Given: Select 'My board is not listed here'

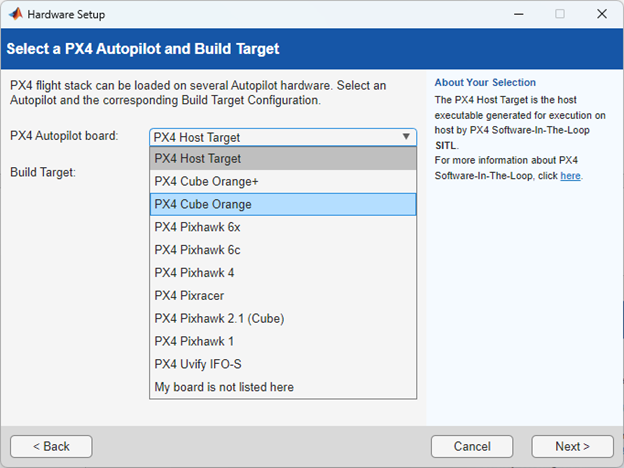Looking at the screenshot, I should (x=282, y=387).
